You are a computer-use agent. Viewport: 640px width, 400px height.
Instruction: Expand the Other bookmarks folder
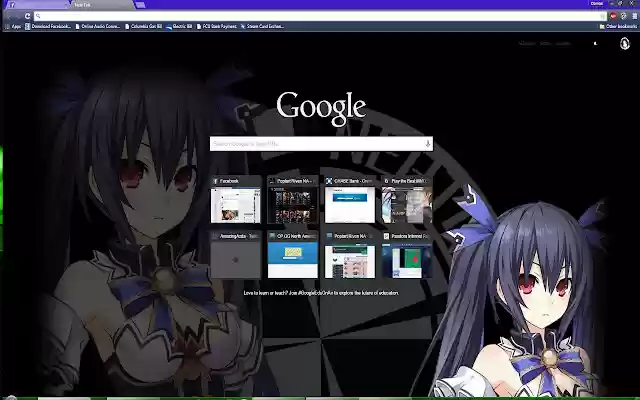618,27
